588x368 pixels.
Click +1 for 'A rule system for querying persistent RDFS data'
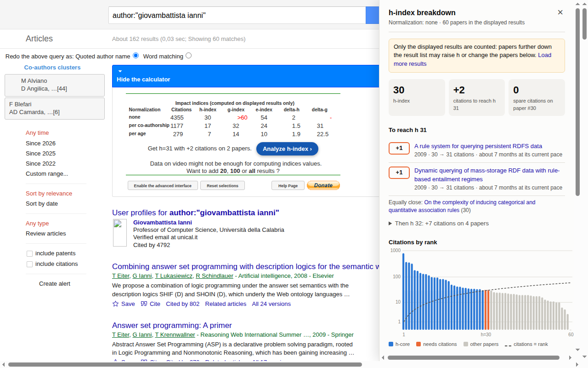pos(399,148)
